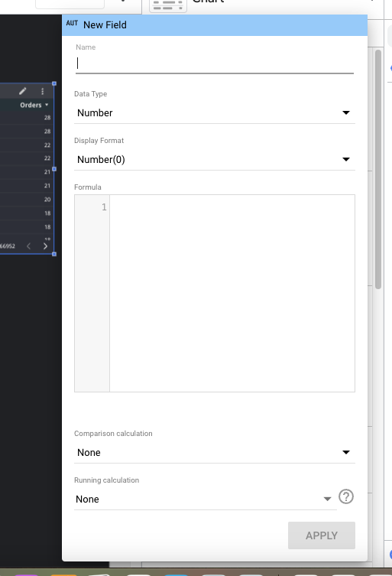Click inside the Formula editor area

pos(232,293)
